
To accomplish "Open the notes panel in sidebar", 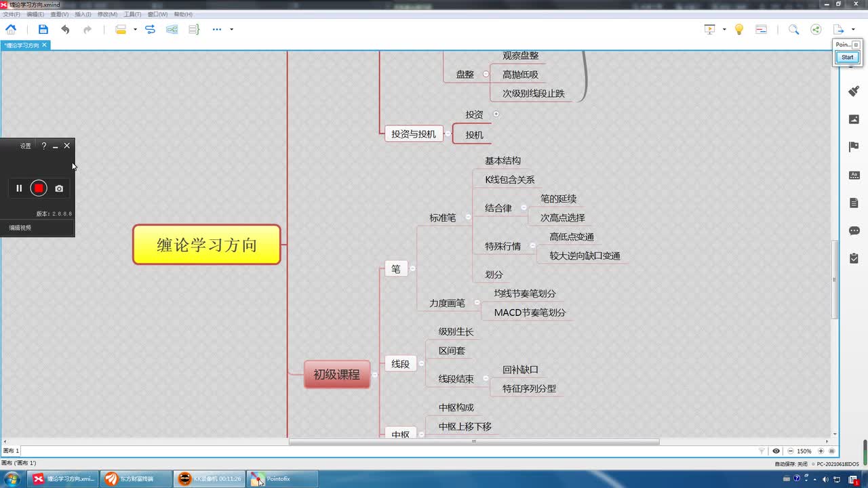I will [x=854, y=203].
